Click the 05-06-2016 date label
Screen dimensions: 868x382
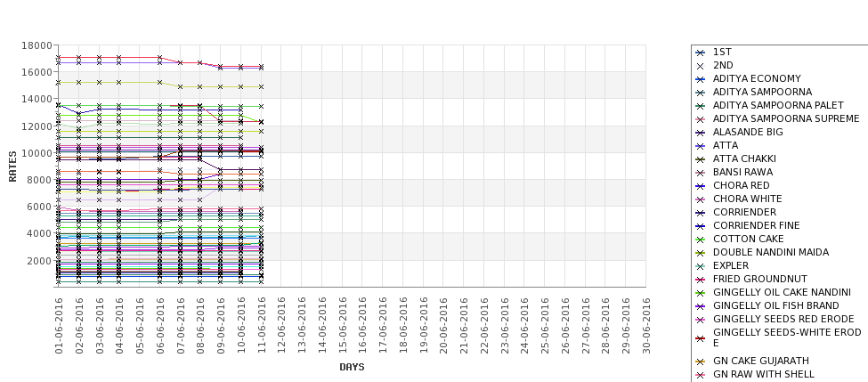click(x=140, y=326)
